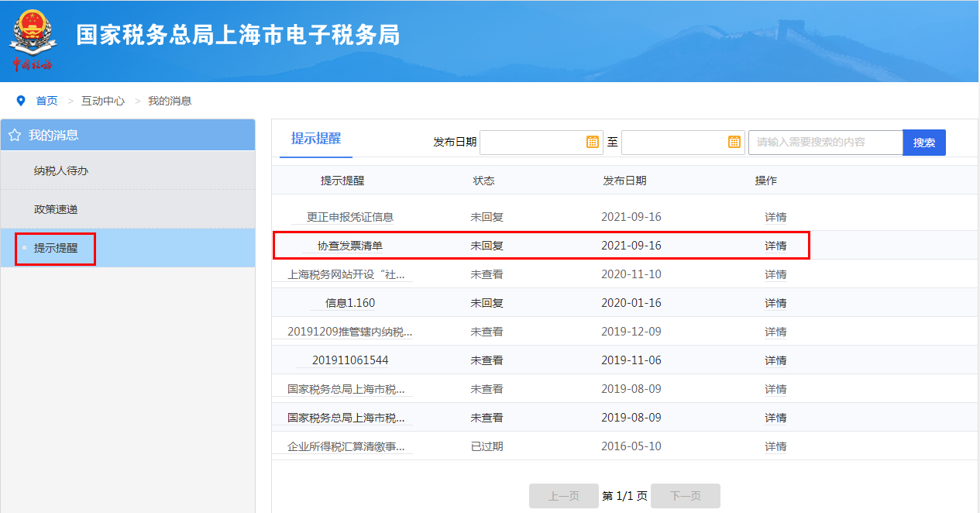Open the start date calendar icon

[x=593, y=142]
